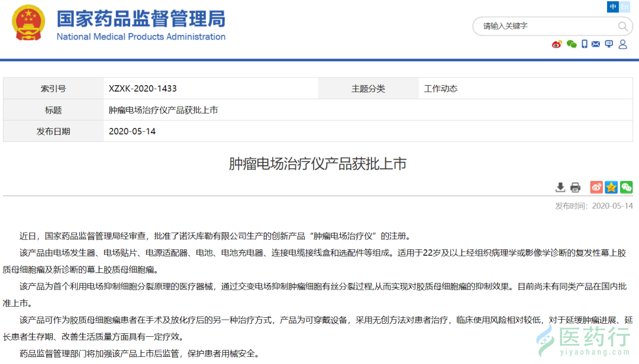The height and width of the screenshot is (364, 639).
Task: Click the last paragraph 药品监督管理部门将加强
Action: (140, 353)
